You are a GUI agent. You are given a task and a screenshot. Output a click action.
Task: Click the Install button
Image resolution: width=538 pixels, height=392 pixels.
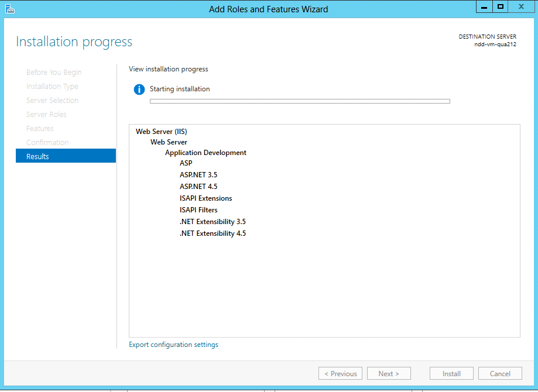tap(451, 373)
